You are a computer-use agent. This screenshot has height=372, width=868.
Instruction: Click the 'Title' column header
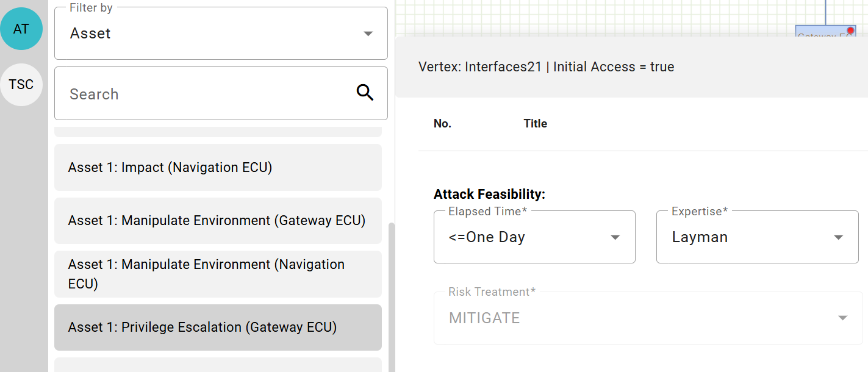pyautogui.click(x=535, y=123)
